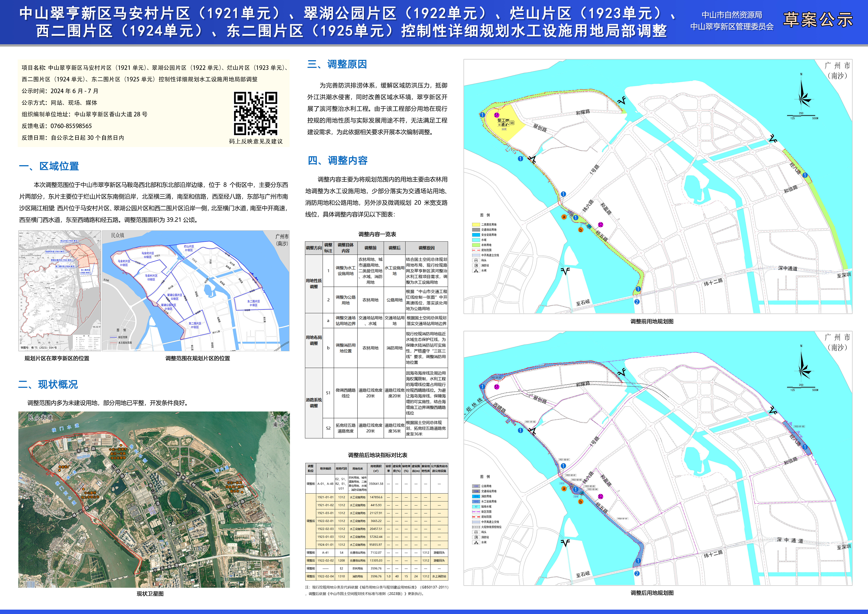This screenshot has height=614, width=868.
Task: Click 码头 wharf symbol in upper legend
Action: click(x=476, y=260)
